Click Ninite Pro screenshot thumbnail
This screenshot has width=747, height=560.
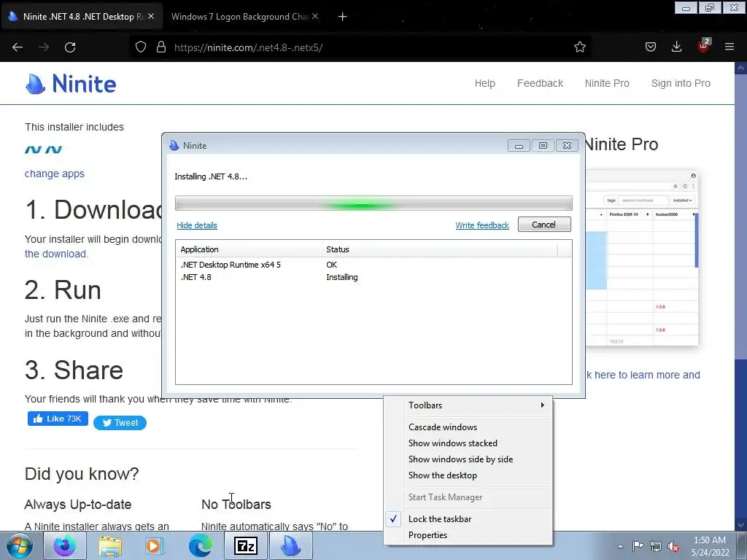(643, 257)
